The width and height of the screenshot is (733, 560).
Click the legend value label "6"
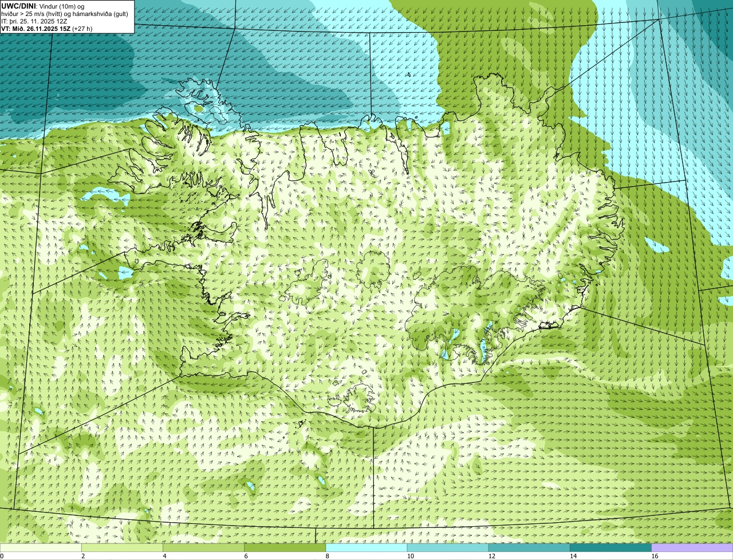click(246, 556)
